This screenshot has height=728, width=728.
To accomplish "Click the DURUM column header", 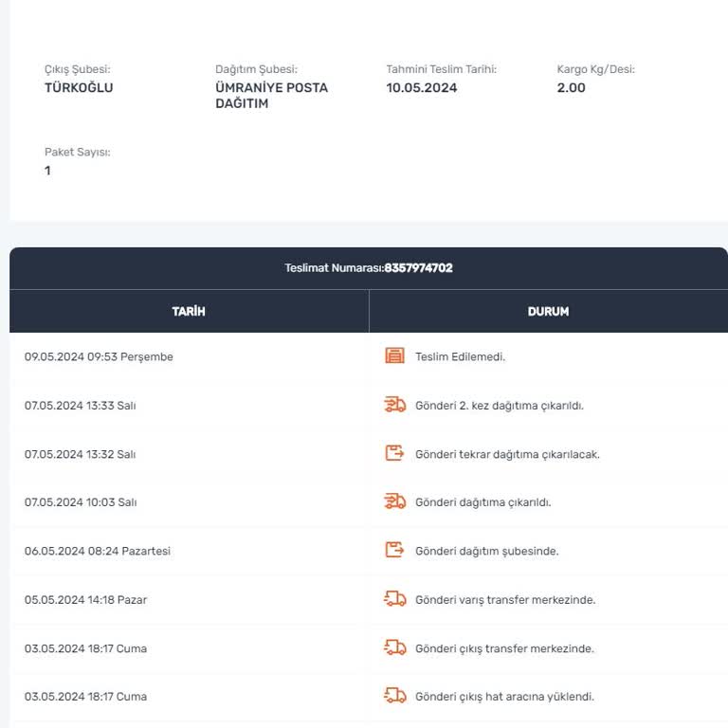I will 548,311.
